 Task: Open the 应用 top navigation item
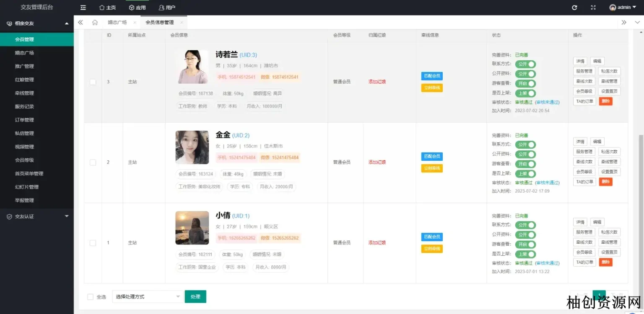point(137,8)
